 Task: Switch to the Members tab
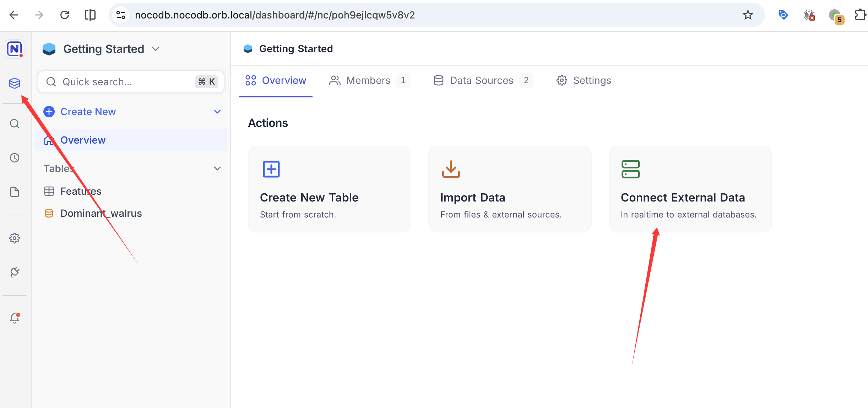(368, 80)
